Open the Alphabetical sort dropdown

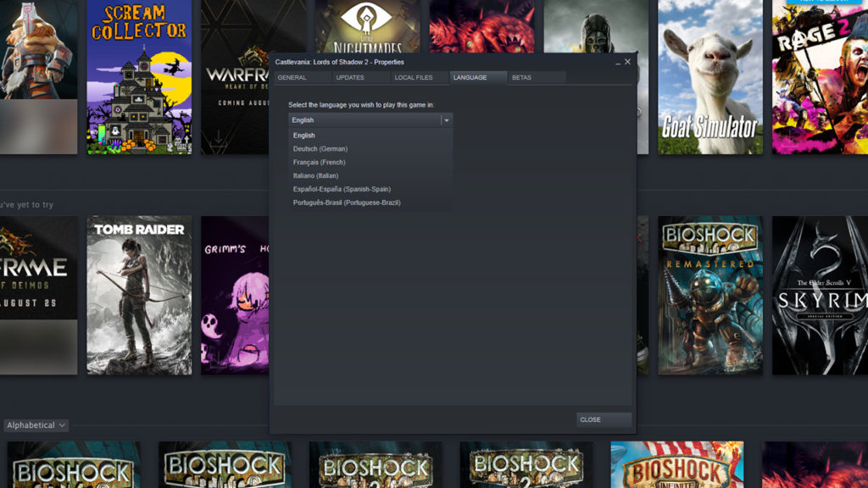36,425
